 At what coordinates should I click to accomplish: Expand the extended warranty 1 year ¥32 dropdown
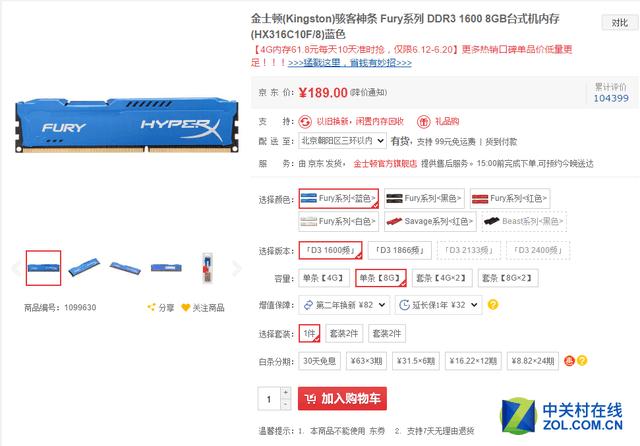click(438, 305)
